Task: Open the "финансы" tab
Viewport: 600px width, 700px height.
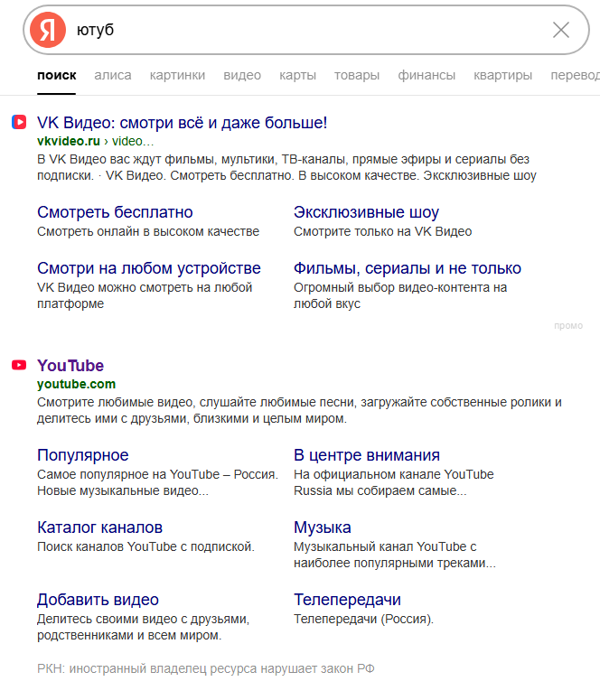Action: [427, 75]
